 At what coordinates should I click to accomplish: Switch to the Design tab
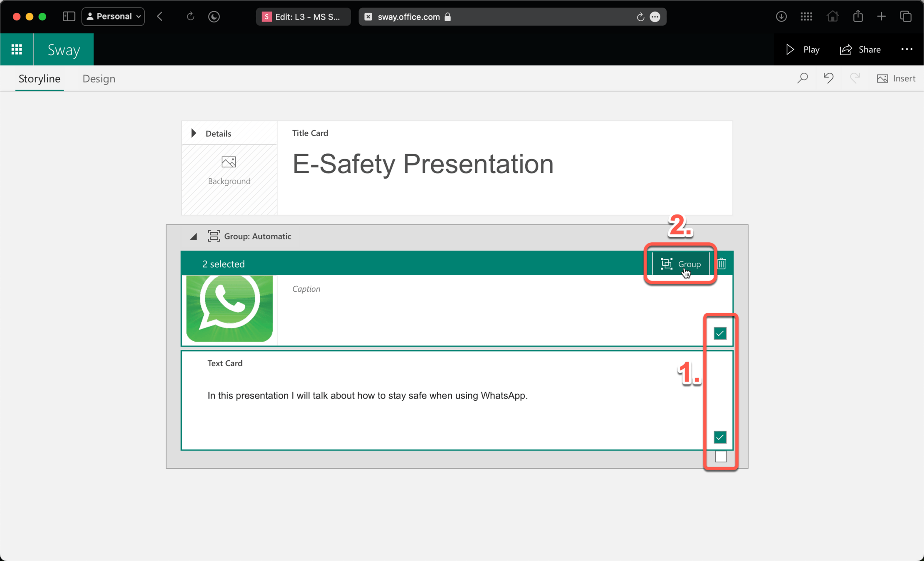pyautogui.click(x=99, y=79)
